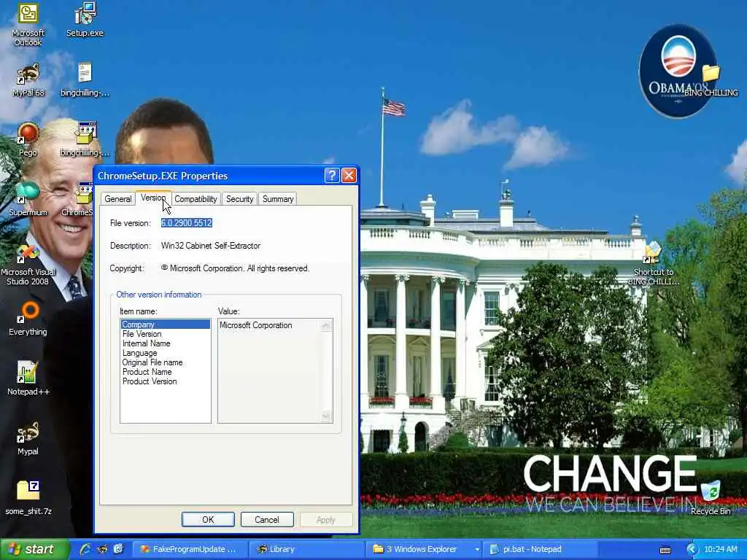Select the Shortcut to BING CHILLI... icon
This screenshot has height=560, width=747.
tap(654, 264)
